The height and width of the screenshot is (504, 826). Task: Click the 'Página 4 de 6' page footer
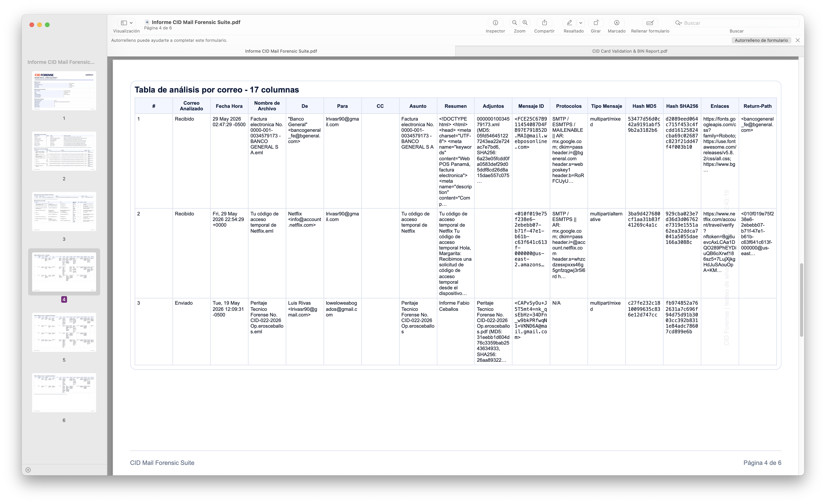[762, 463]
